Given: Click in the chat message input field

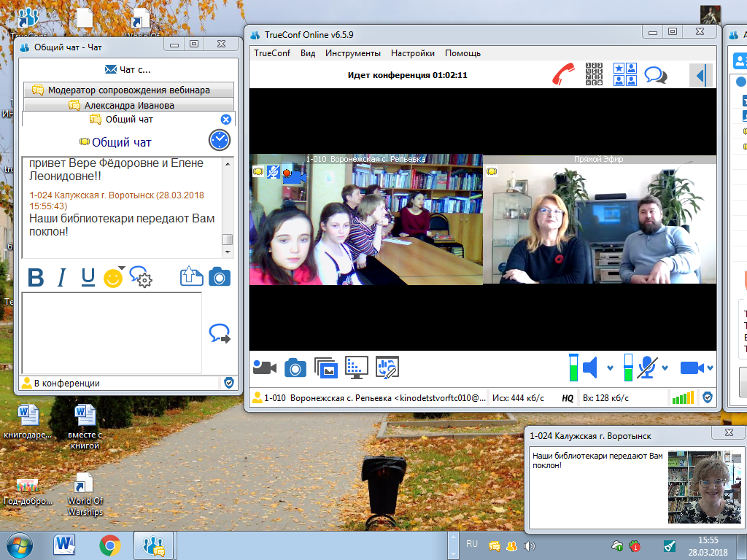Looking at the screenshot, I should 112,332.
